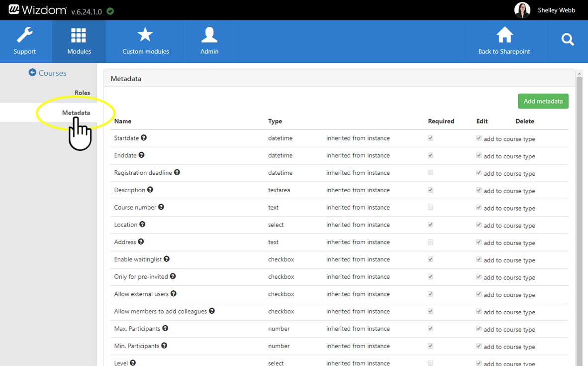The image size is (588, 366).
Task: Toggle Required checkbox for Address
Action: 430,242
